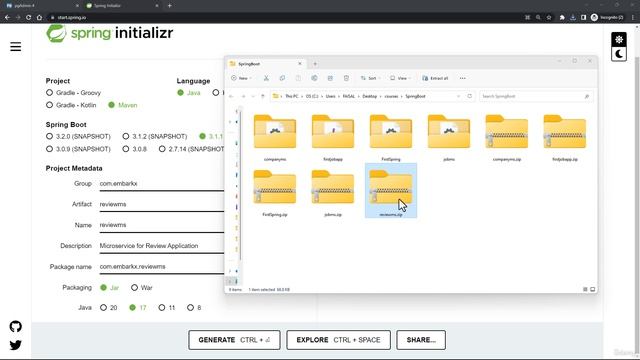Screen dimensions: 640x360
Task: Go back in File Explorer
Action: (231, 96)
